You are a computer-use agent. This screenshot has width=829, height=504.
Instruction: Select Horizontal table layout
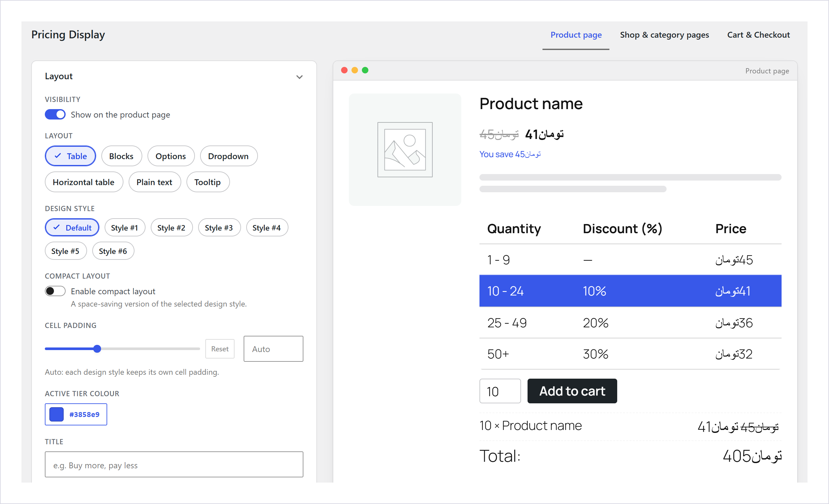click(x=84, y=182)
